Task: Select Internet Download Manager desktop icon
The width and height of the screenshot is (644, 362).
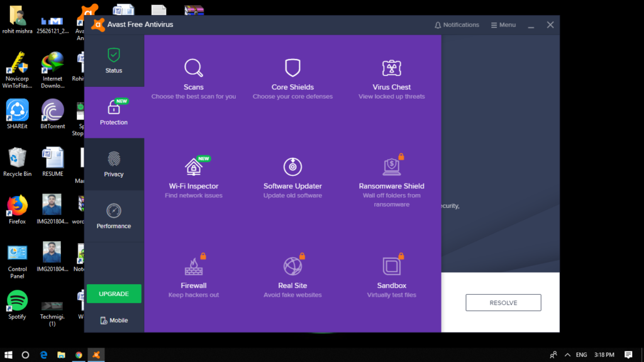Action: [x=53, y=70]
